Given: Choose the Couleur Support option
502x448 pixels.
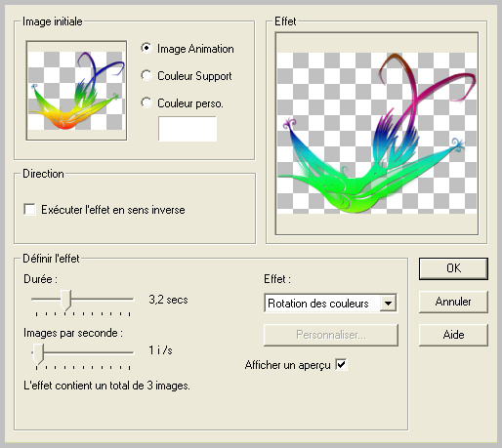Looking at the screenshot, I should coord(146,75).
